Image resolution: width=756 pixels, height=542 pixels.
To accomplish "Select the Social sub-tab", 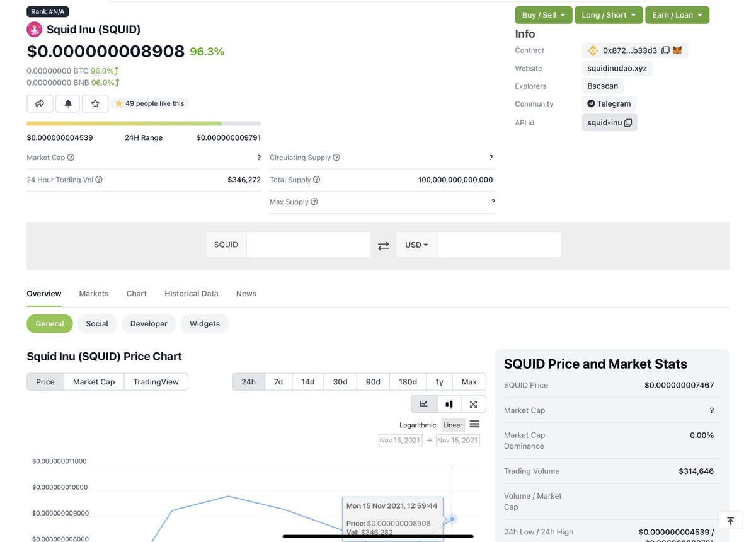I will 97,324.
